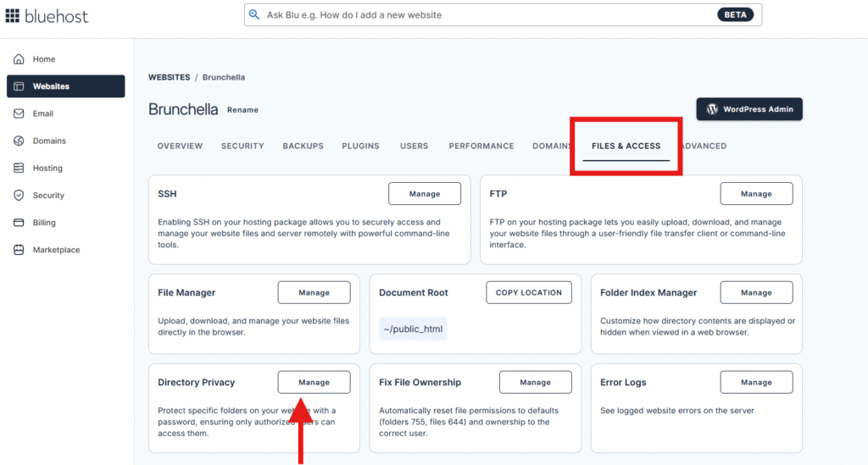Viewport: 868px width, 465px height.
Task: Click the BETA badge in search bar
Action: pos(735,15)
